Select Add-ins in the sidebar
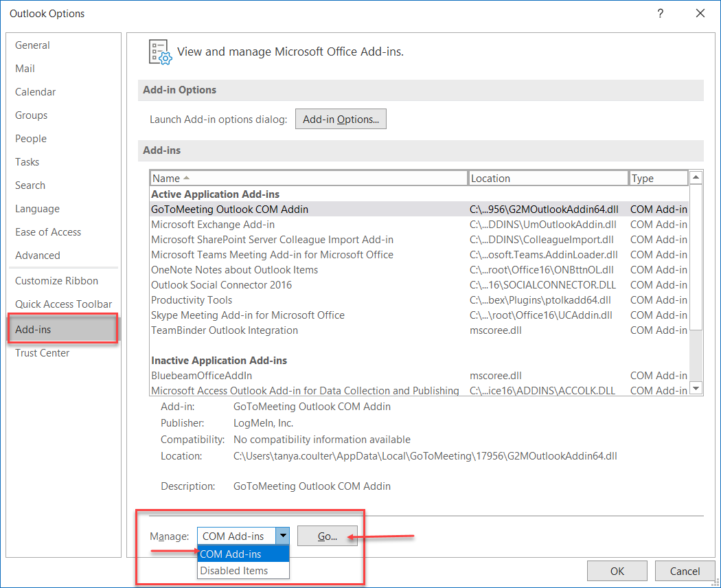Viewport: 721px width, 588px height. pyautogui.click(x=63, y=330)
